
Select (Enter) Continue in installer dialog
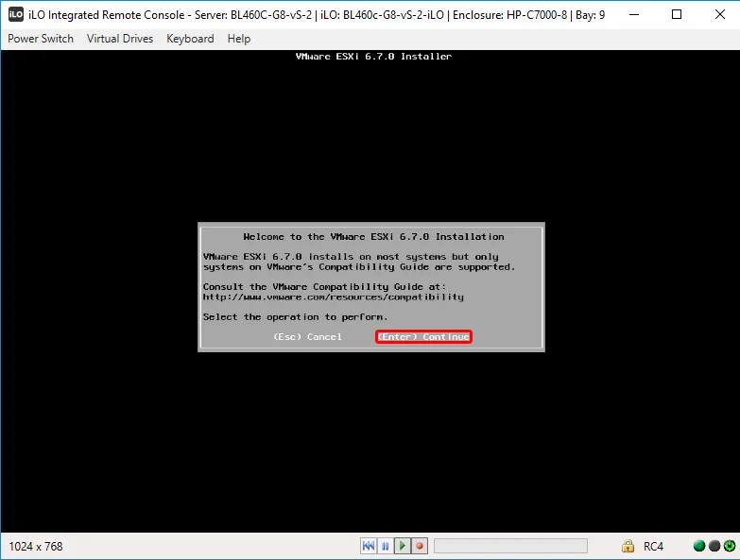pos(423,336)
